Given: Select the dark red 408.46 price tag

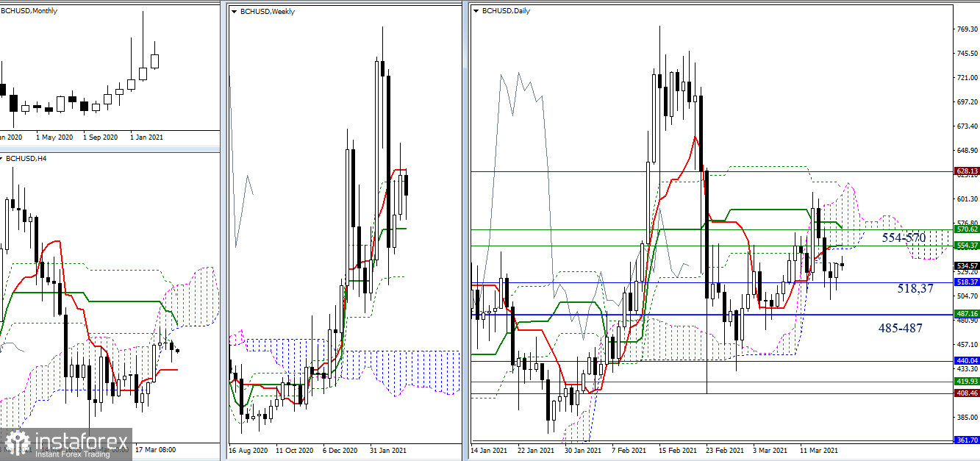Looking at the screenshot, I should (x=966, y=393).
